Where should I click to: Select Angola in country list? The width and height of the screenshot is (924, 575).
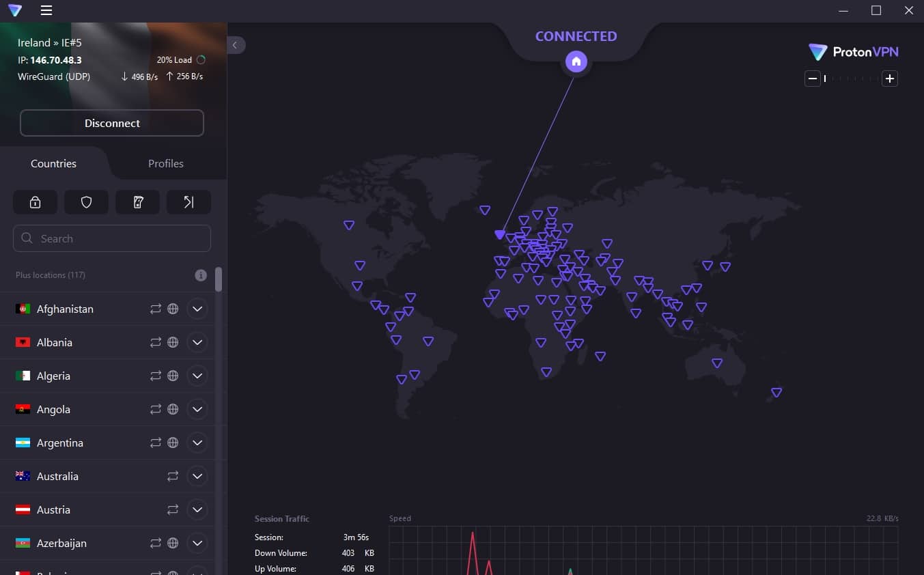point(107,409)
